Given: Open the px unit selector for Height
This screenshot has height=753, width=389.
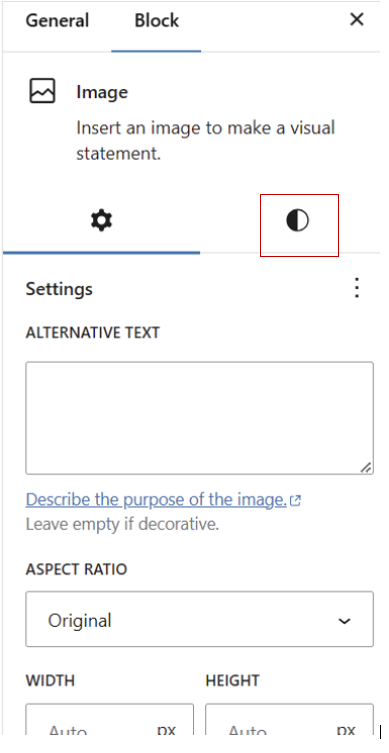Looking at the screenshot, I should click(x=346, y=731).
